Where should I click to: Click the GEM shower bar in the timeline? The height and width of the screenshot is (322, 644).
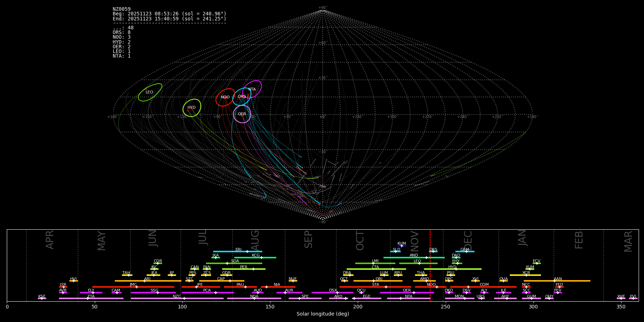pyautogui.click(x=464, y=252)
